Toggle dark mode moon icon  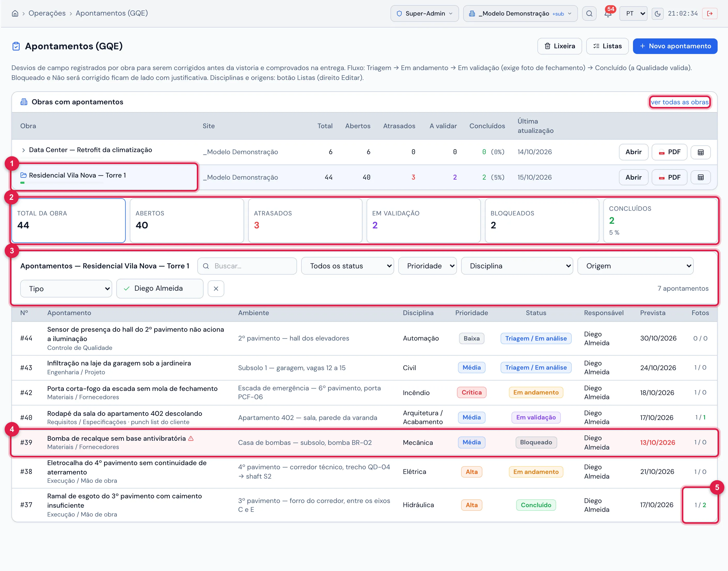click(657, 13)
